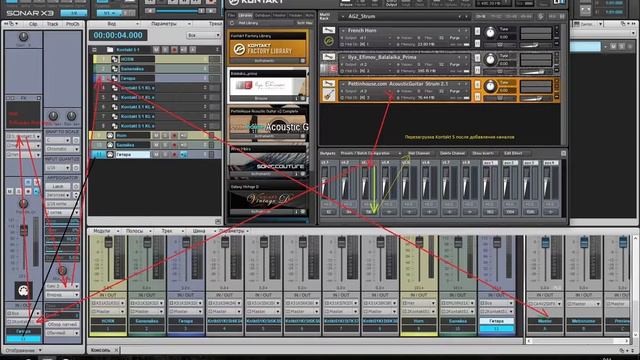The height and width of the screenshot is (360, 640).
Task: Arm recording on Kontakt 5 1 folder
Action: pos(174,49)
